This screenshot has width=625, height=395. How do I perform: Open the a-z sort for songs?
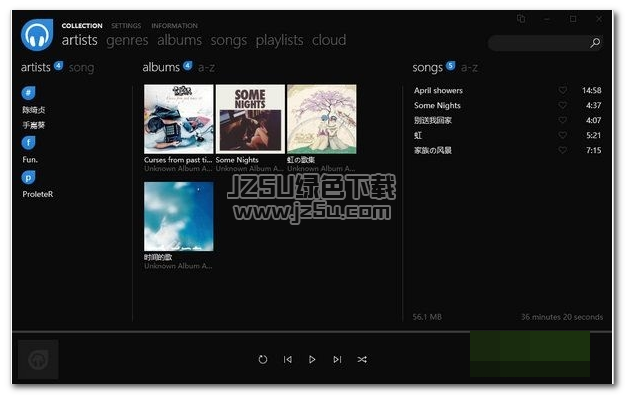tap(469, 68)
